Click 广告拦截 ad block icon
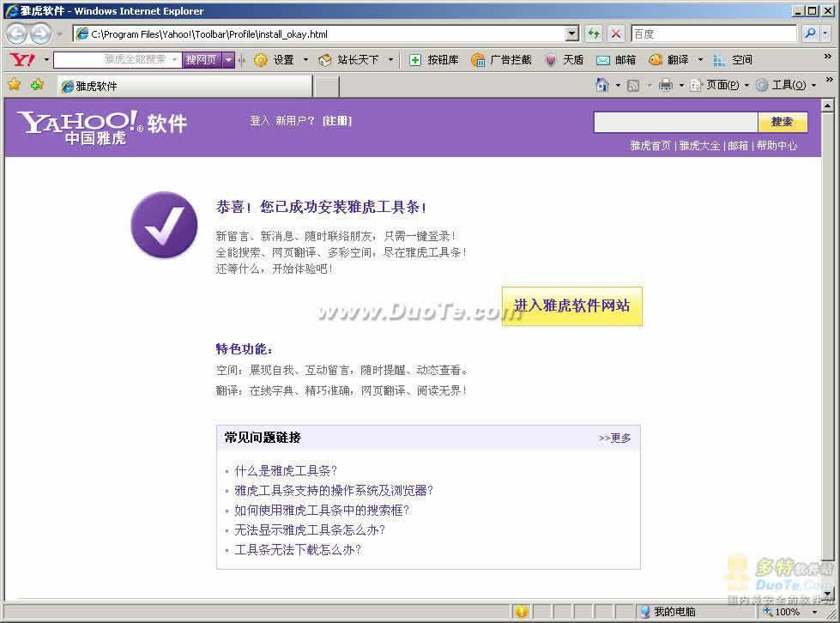This screenshot has width=840, height=623. click(478, 60)
